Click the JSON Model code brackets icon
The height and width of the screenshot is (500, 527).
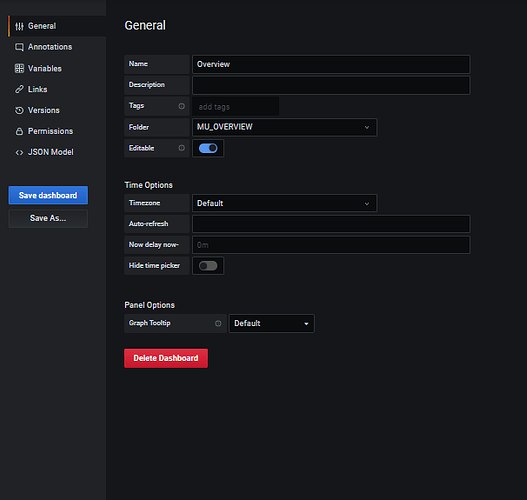19,152
